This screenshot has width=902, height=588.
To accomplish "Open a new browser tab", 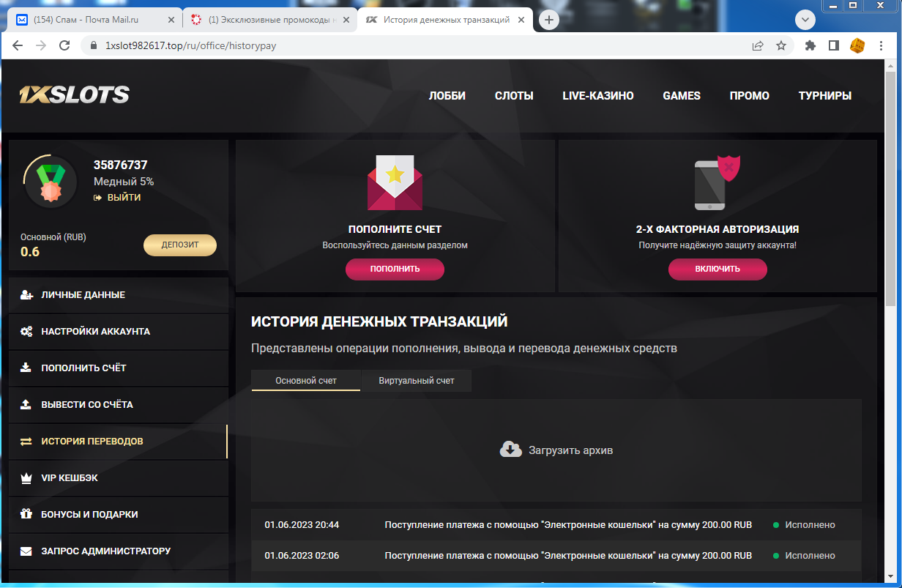I will 549,20.
